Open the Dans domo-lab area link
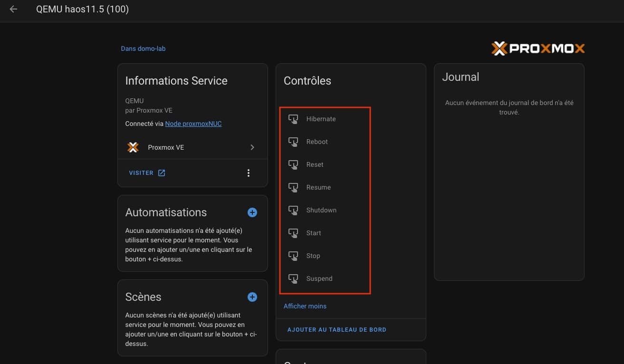 tap(143, 48)
